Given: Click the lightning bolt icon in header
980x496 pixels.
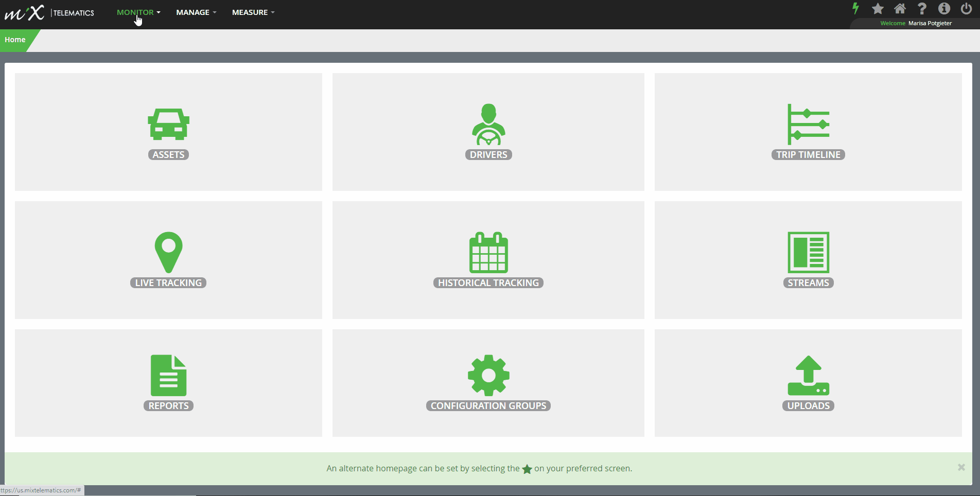Looking at the screenshot, I should (x=855, y=8).
